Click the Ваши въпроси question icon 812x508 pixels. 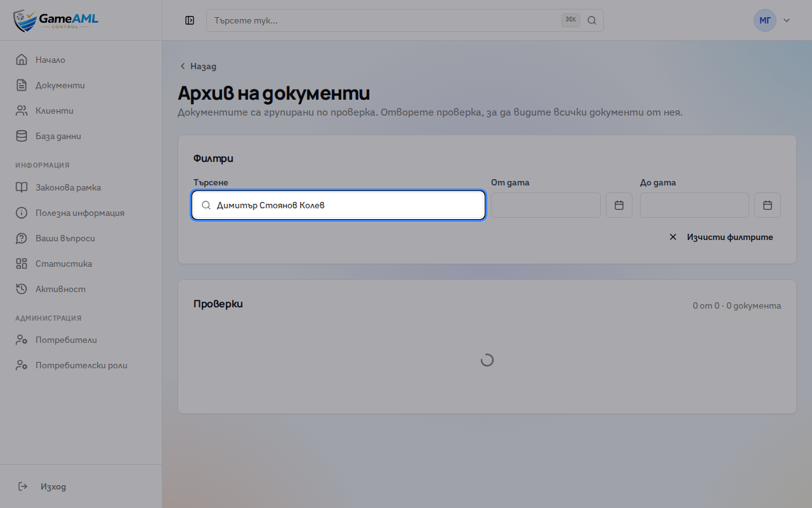(22, 238)
